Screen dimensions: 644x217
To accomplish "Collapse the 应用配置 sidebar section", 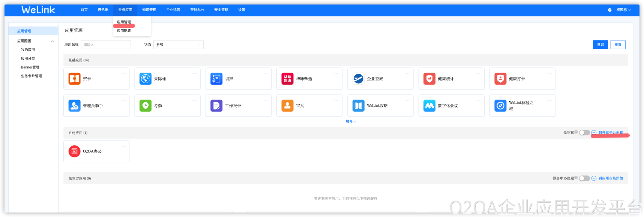I will [x=52, y=41].
